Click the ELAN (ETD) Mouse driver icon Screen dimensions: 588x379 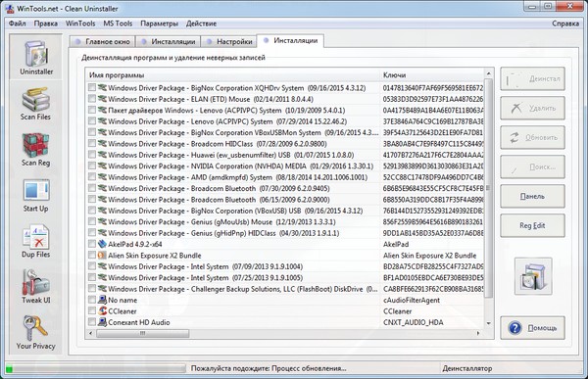(x=102, y=99)
